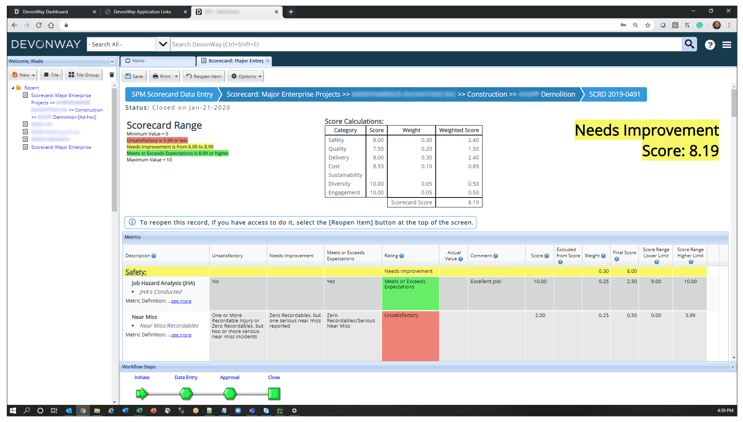Click the Weight column info icon
Image resolution: width=743 pixels, height=422 pixels.
pos(603,256)
